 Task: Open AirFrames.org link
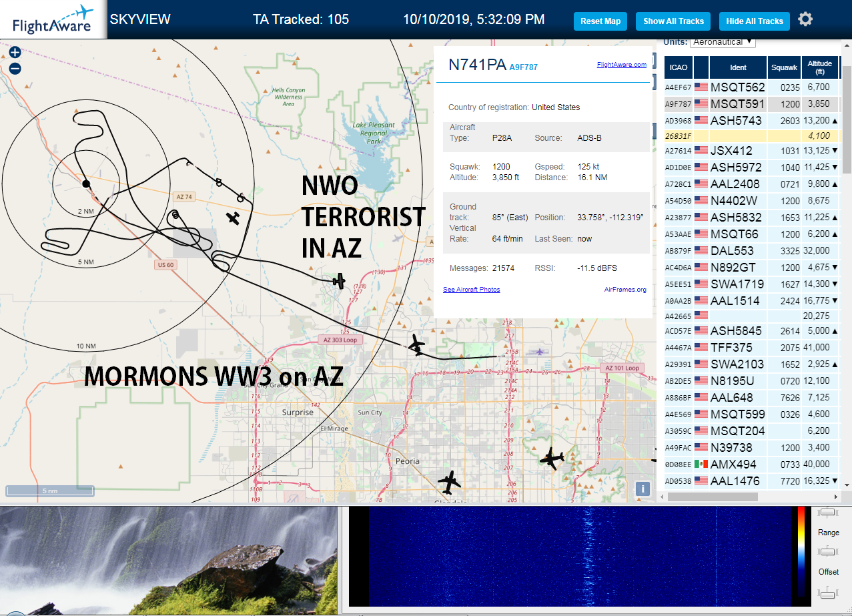click(625, 290)
